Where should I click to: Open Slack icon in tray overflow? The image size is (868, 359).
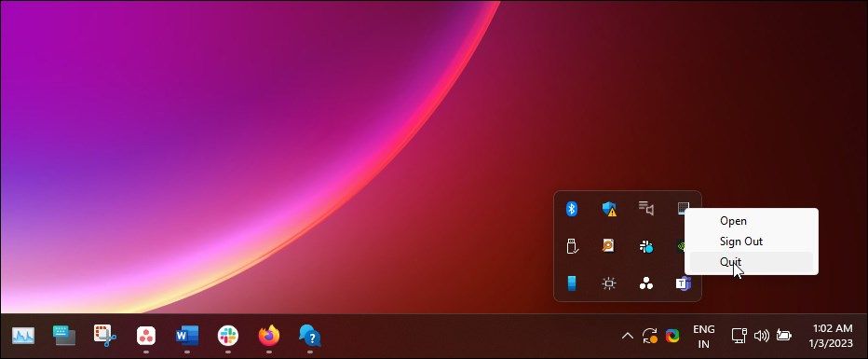646,246
